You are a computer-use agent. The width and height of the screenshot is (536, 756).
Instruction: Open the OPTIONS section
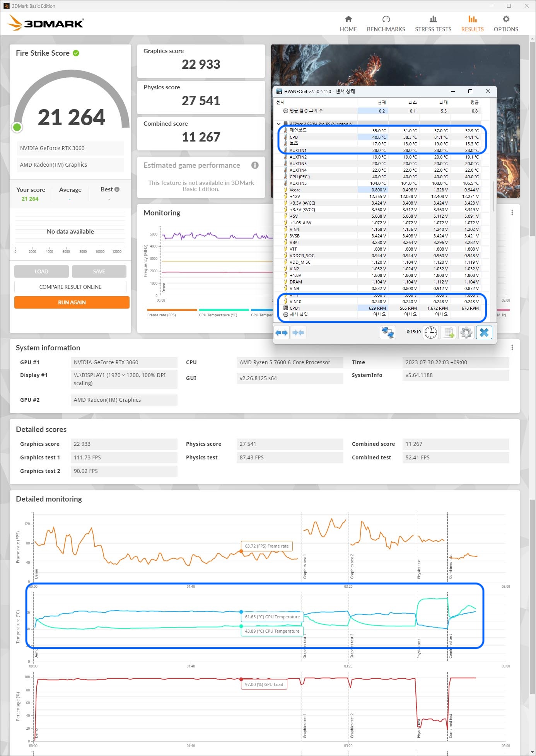coord(506,24)
